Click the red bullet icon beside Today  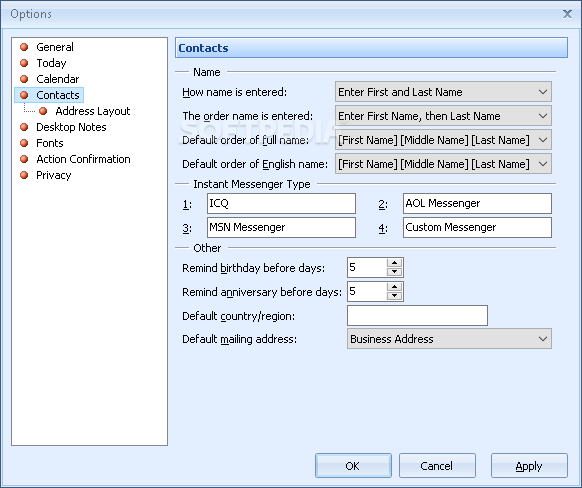[x=24, y=63]
